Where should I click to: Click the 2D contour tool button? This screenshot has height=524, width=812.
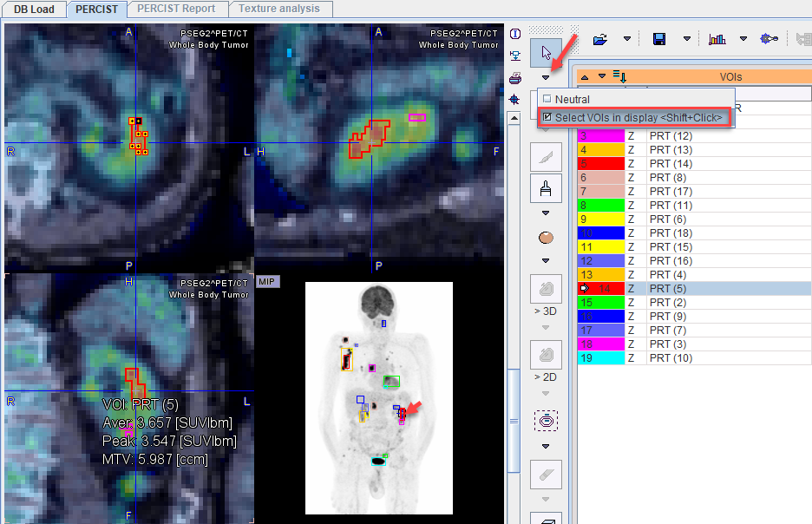pyautogui.click(x=546, y=355)
